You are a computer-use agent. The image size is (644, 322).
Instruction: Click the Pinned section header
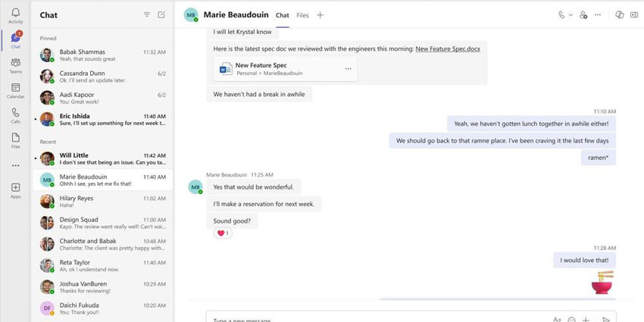point(48,38)
